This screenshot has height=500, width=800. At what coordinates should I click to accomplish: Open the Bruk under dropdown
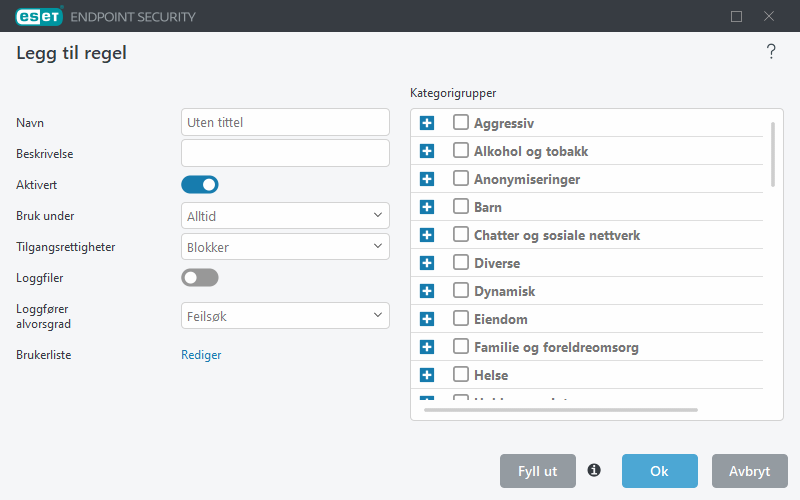(285, 216)
